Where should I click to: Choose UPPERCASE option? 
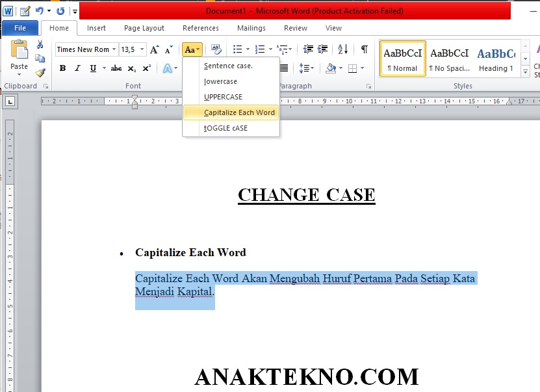point(231,97)
